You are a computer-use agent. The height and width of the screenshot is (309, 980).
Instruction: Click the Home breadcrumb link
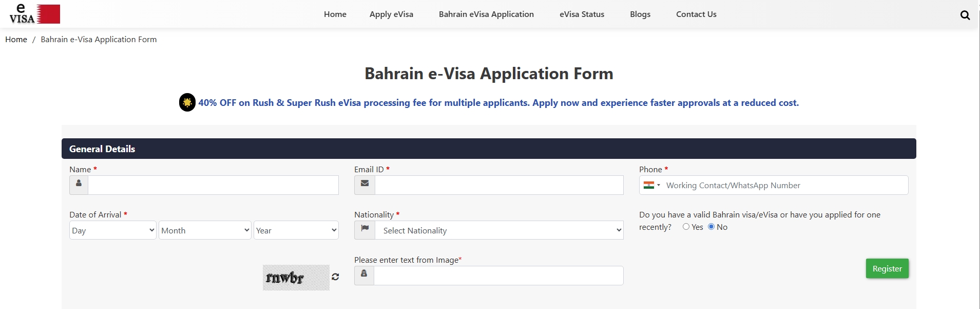pyautogui.click(x=16, y=40)
